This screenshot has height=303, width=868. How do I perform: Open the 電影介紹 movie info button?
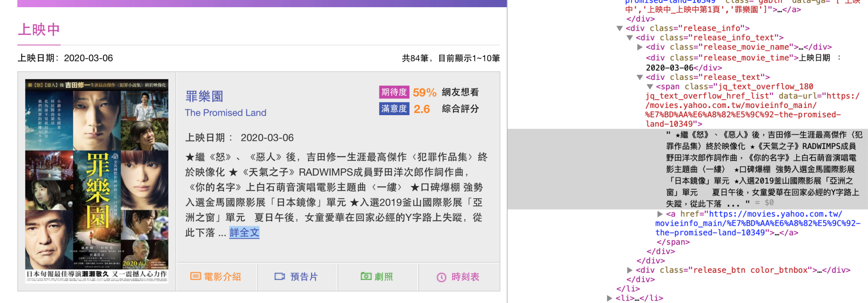217,277
